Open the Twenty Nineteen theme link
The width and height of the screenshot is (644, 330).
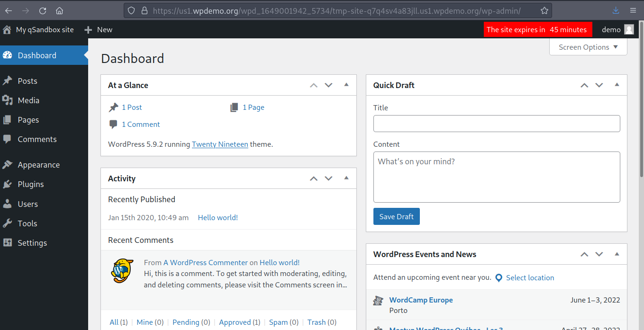(x=220, y=144)
